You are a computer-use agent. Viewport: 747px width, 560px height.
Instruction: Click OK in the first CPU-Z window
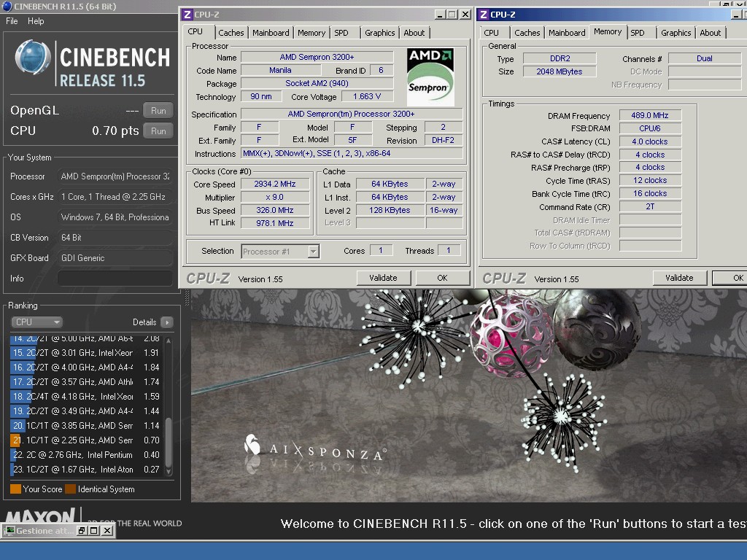pos(442,278)
